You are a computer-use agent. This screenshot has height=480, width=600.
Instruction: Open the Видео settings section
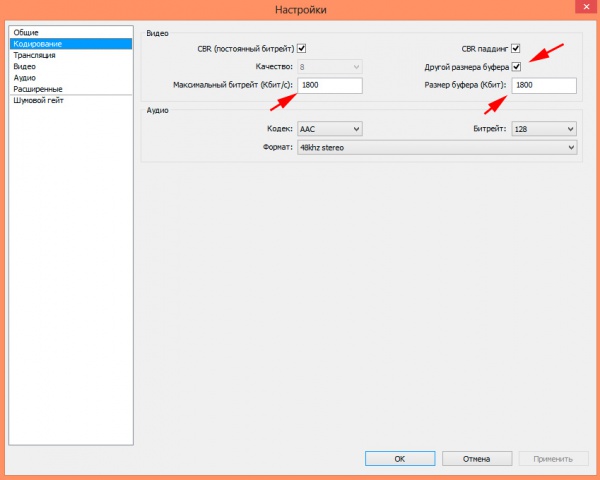tap(26, 66)
